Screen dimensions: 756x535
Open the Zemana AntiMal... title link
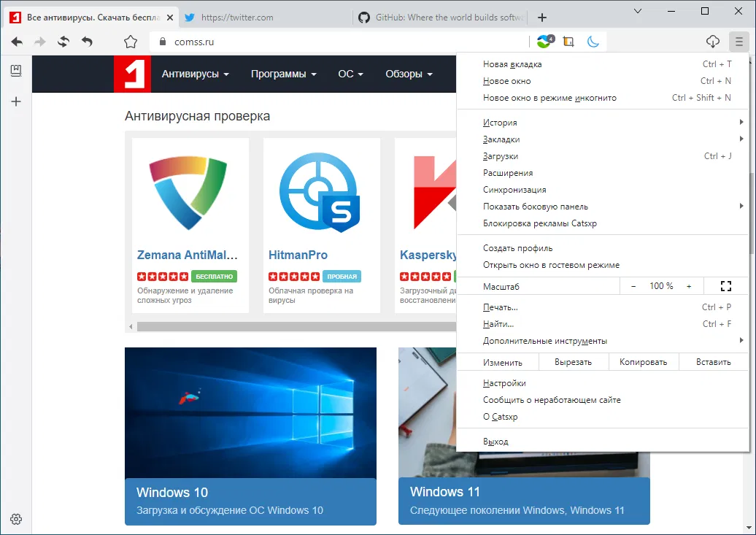point(187,255)
